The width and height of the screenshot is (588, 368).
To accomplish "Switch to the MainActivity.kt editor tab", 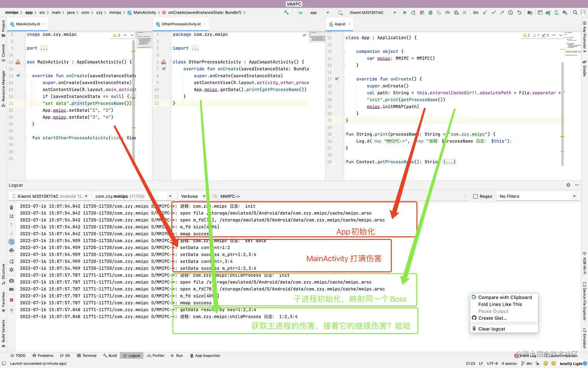I will point(28,24).
